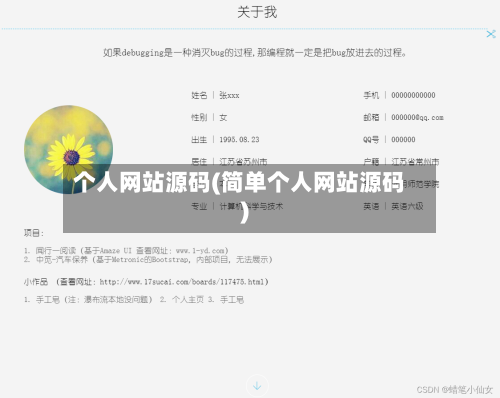500x398 pixels.
Task: Click the 项目 section label
Action: tap(34, 233)
